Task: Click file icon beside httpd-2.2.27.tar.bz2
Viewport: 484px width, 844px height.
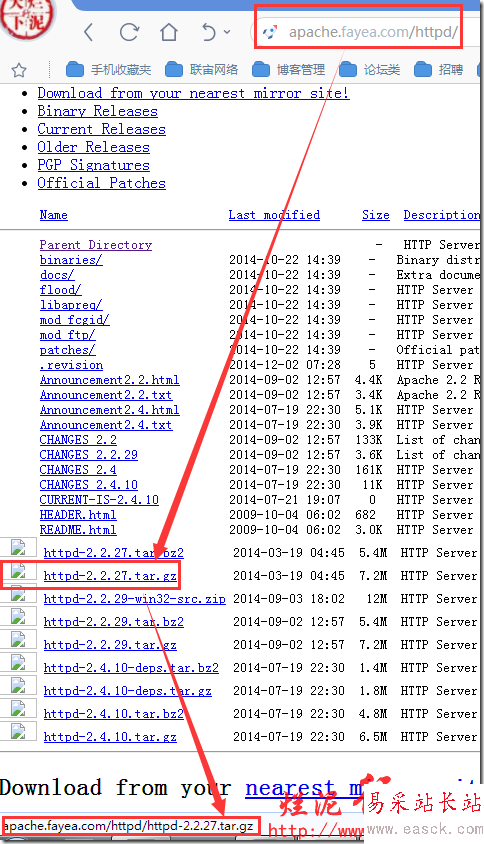Action: tap(18, 547)
